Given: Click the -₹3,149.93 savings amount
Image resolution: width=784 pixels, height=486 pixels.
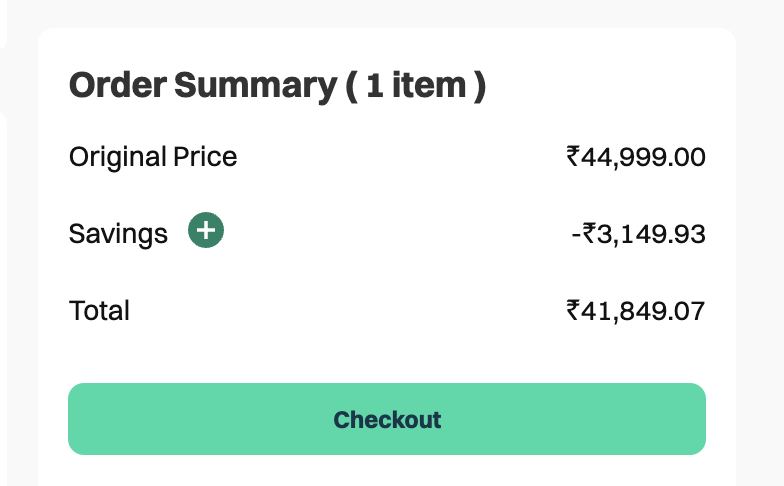Looking at the screenshot, I should 638,234.
